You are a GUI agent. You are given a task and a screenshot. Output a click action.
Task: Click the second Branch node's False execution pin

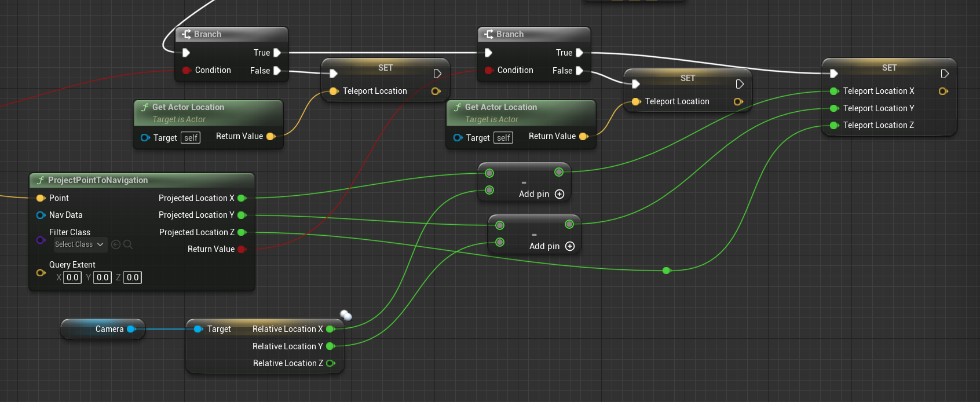coord(580,71)
